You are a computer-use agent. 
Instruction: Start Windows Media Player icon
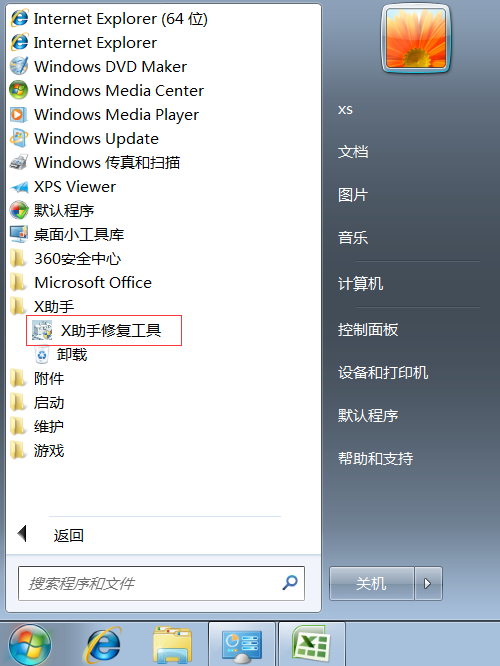point(19,114)
